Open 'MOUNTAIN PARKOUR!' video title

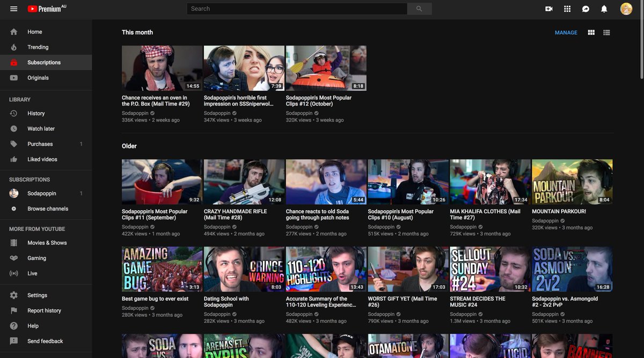(x=559, y=212)
